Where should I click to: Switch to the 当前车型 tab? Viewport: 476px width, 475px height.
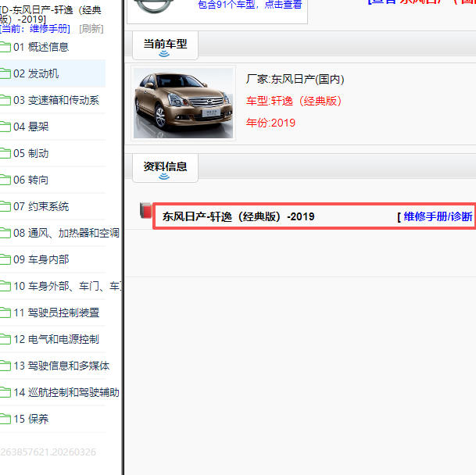coord(165,45)
